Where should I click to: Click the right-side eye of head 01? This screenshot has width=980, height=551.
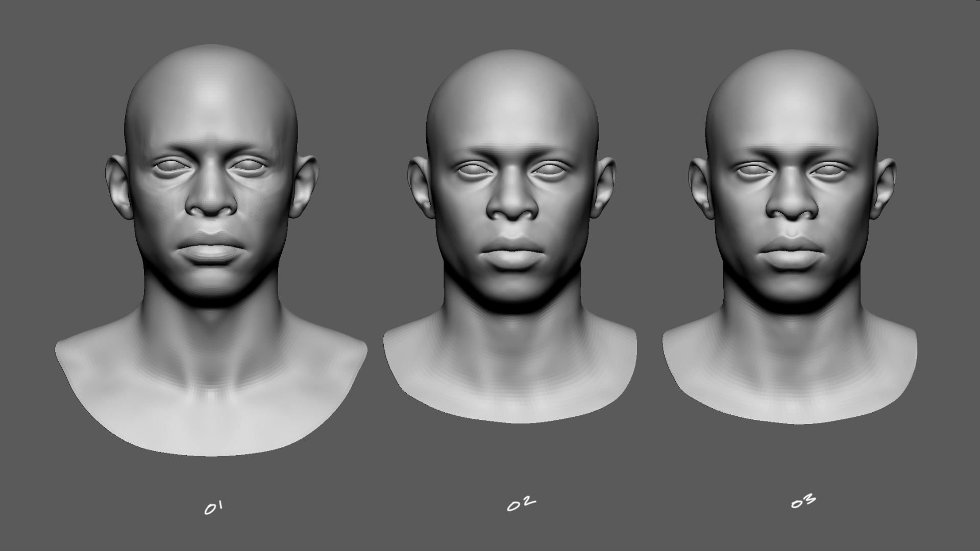click(x=249, y=166)
